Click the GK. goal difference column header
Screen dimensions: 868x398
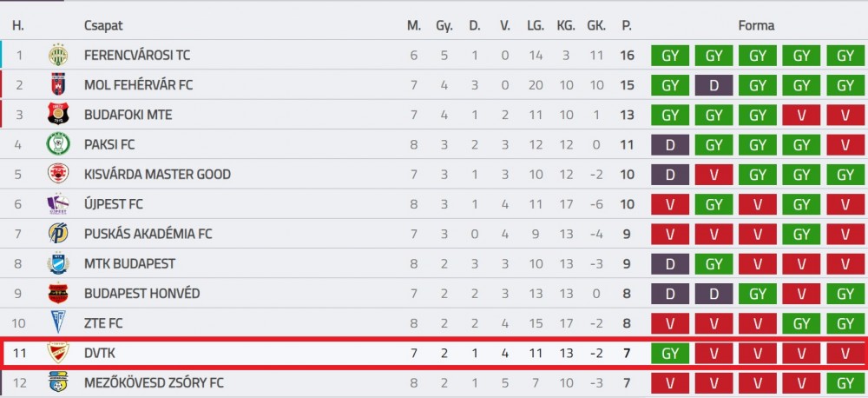click(x=596, y=25)
